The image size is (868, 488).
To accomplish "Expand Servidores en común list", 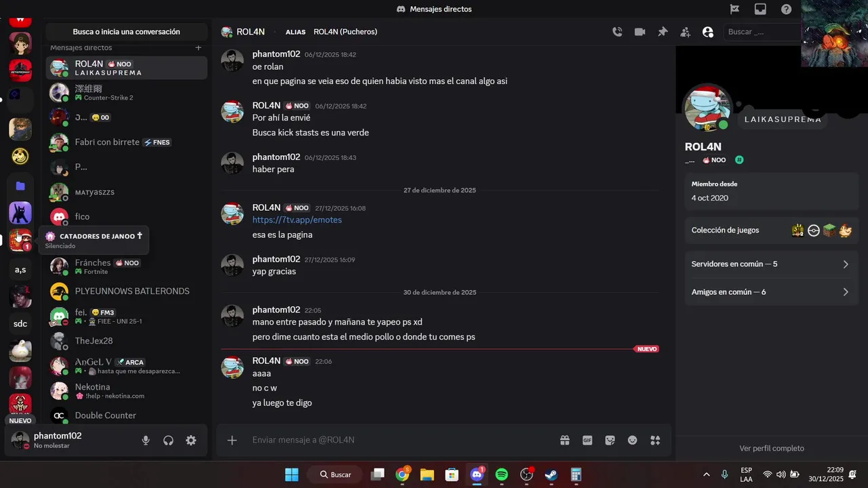I will point(771,264).
